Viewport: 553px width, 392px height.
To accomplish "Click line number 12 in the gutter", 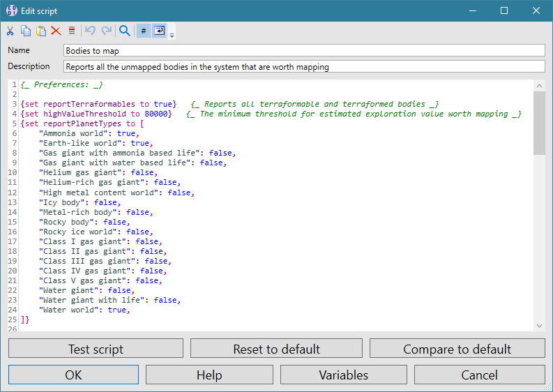I will pos(13,193).
